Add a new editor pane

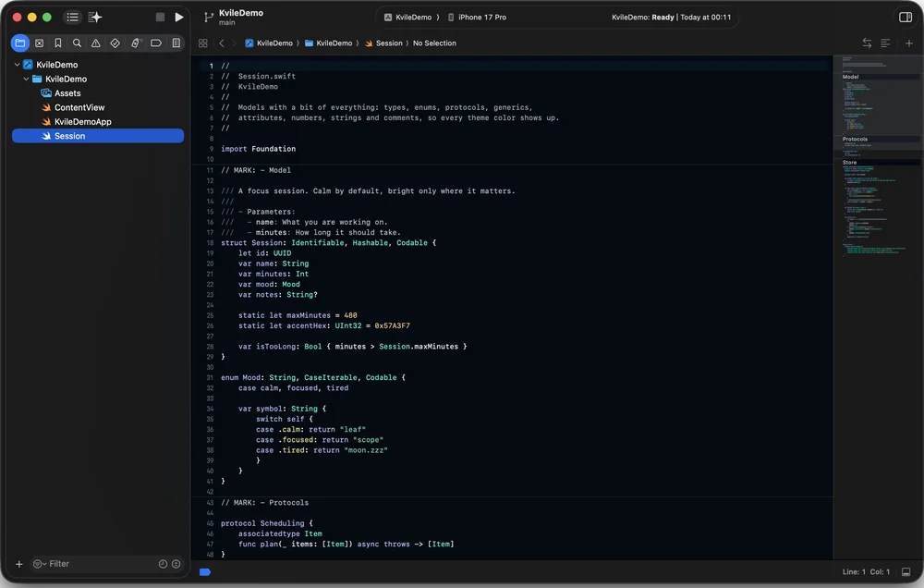(909, 43)
